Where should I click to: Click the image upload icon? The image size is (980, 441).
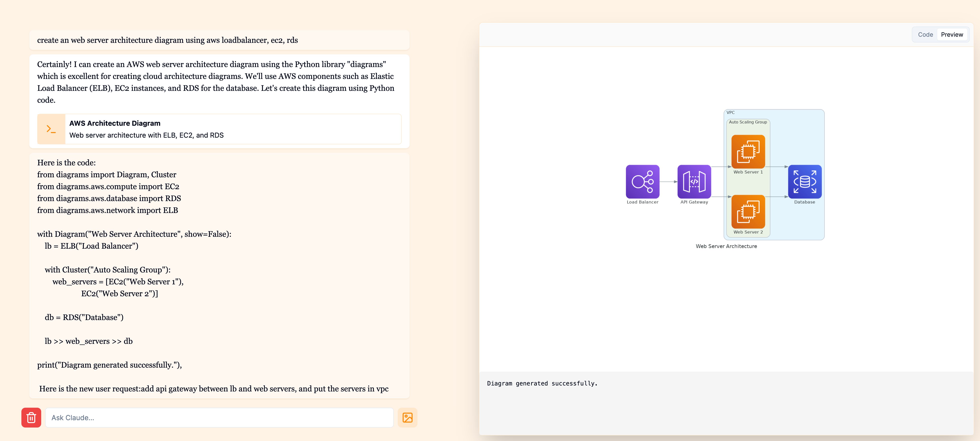[x=407, y=417]
